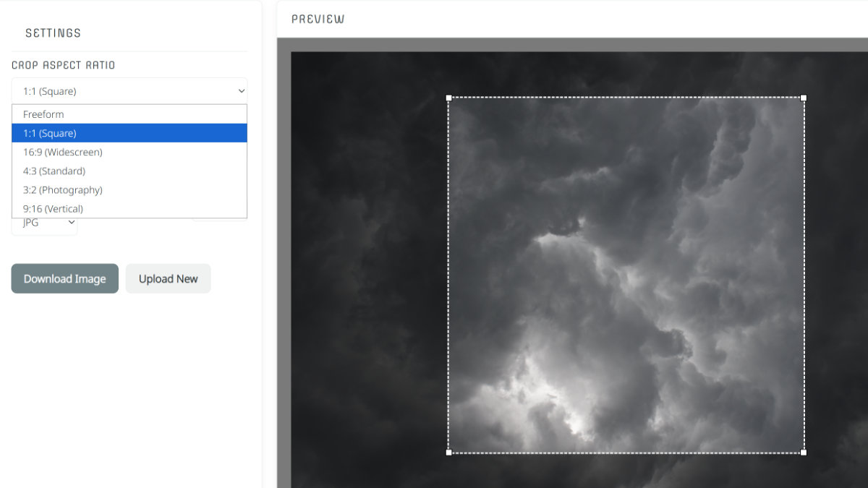This screenshot has height=488, width=868.
Task: Select the Freeform aspect ratio option
Action: [43, 114]
